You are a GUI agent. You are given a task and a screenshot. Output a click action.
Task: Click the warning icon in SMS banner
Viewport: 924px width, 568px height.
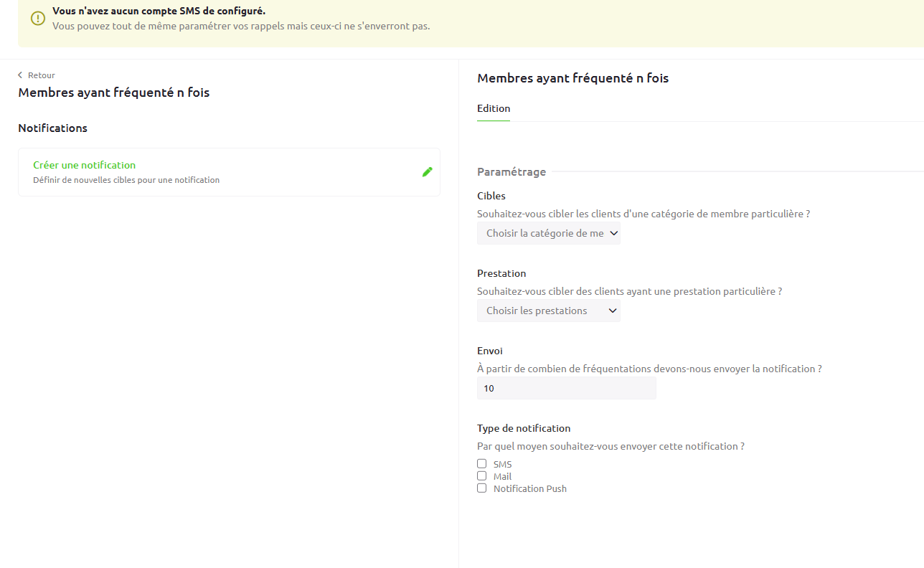point(38,19)
